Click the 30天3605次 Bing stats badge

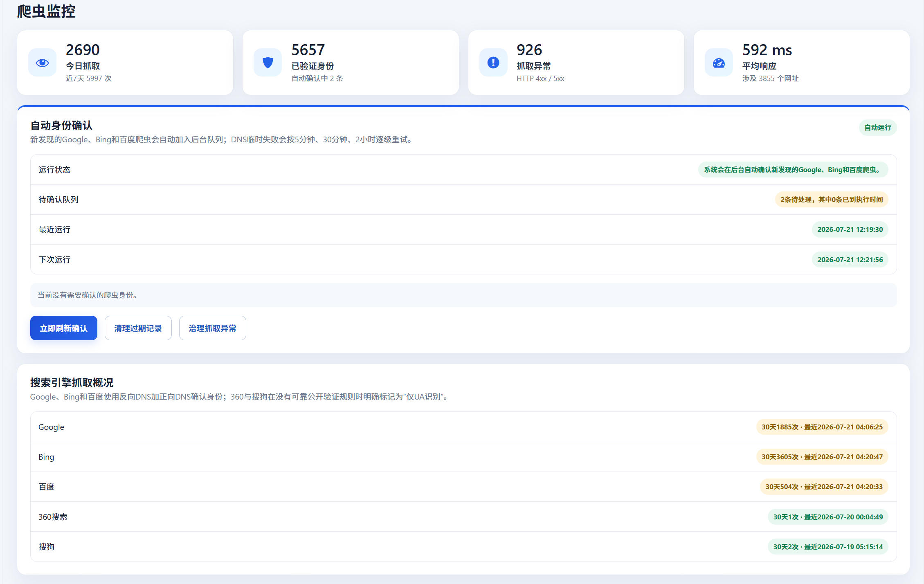coord(822,457)
